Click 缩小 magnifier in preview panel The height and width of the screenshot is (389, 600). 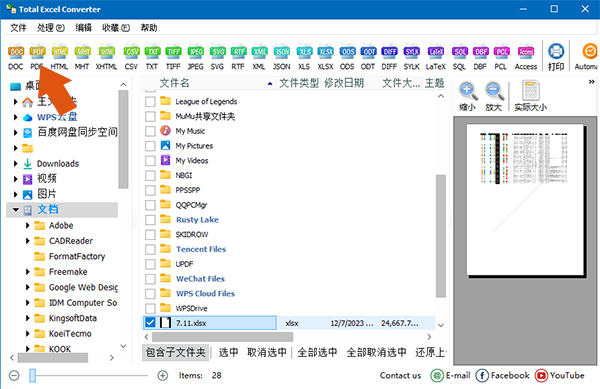(468, 96)
